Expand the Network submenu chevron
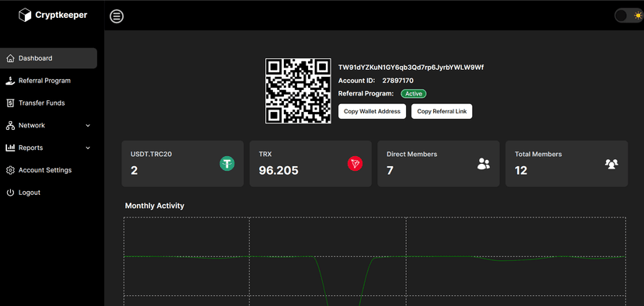This screenshot has width=644, height=306. pyautogui.click(x=88, y=126)
